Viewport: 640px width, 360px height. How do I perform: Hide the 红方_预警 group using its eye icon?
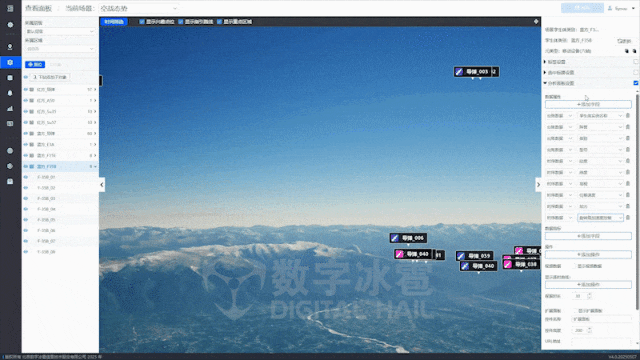26,89
